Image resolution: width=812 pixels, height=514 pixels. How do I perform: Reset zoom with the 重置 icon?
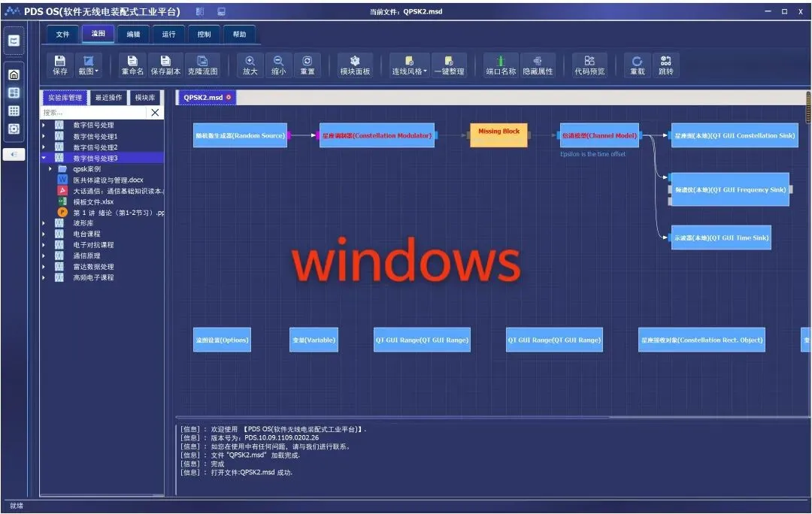tap(307, 65)
